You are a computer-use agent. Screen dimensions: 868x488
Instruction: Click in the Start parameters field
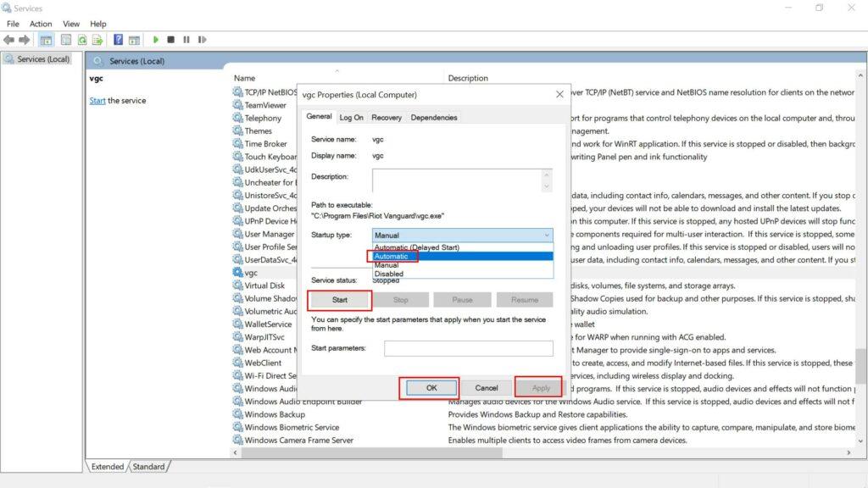[468, 348]
